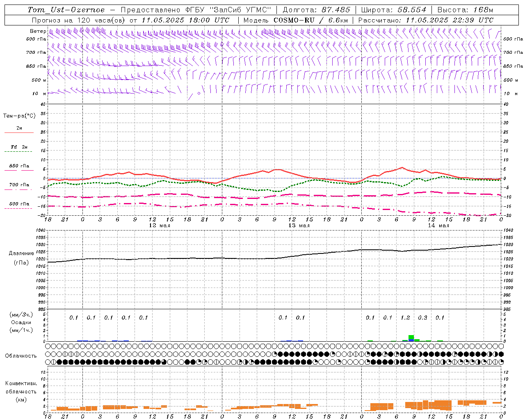The image size is (525, 420).
Task: Click the tallest green precipitation bar
Action: tap(411, 338)
